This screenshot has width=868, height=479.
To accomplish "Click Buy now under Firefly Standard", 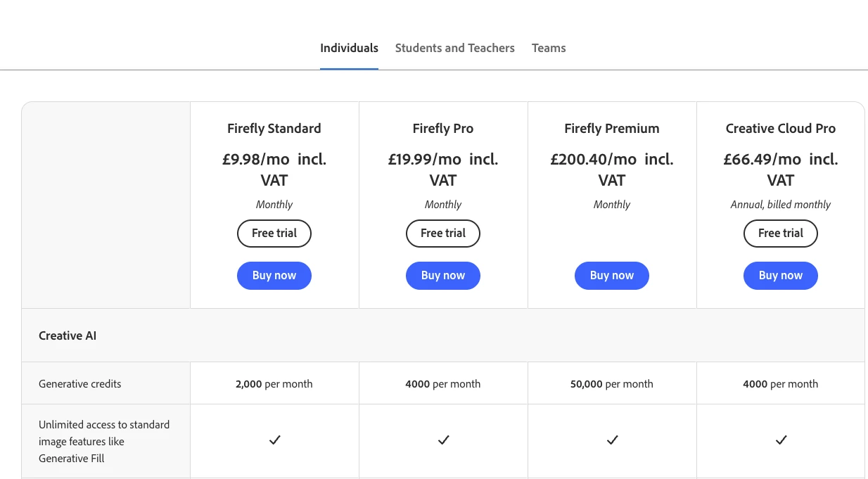I will 274,276.
